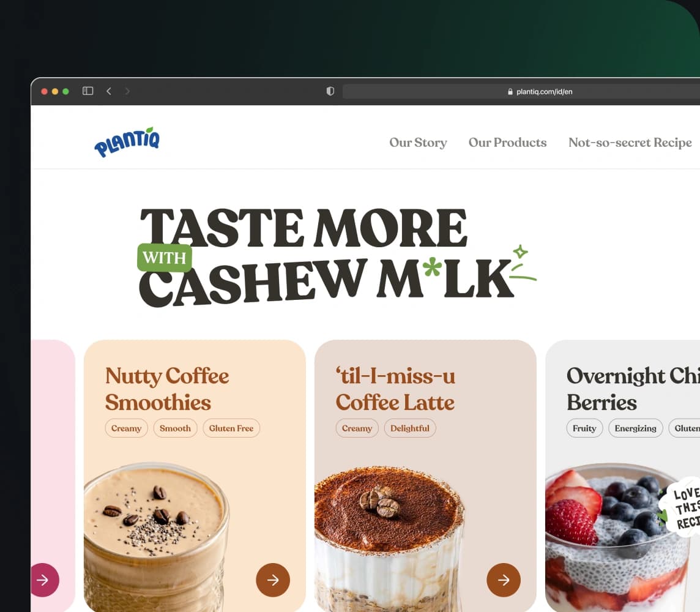This screenshot has width=700, height=612.
Task: Toggle the browser sidebar icon
Action: 88,91
